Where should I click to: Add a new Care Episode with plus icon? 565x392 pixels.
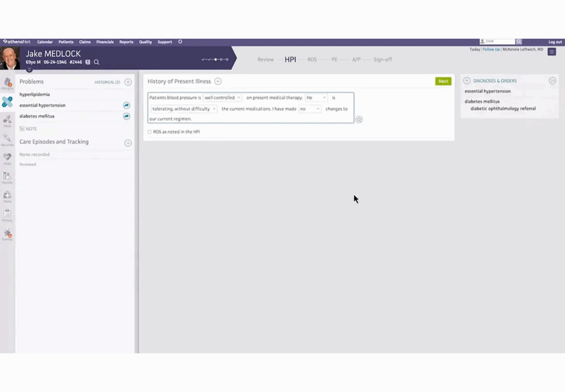click(128, 143)
